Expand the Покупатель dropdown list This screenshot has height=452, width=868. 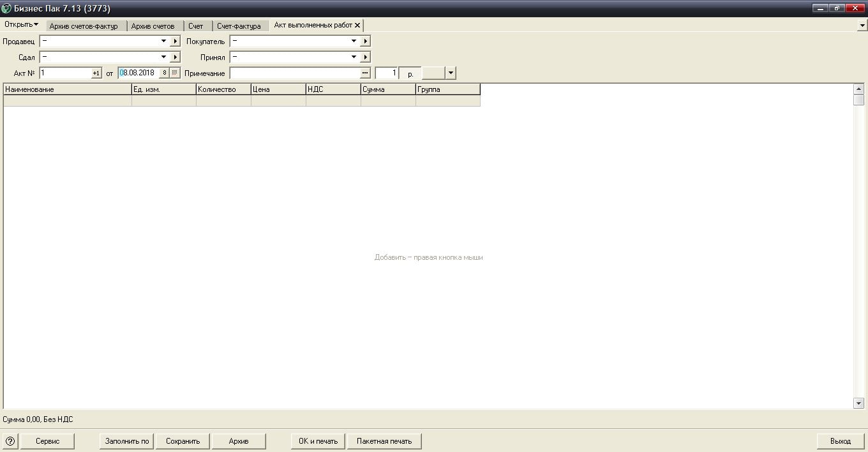pos(354,41)
